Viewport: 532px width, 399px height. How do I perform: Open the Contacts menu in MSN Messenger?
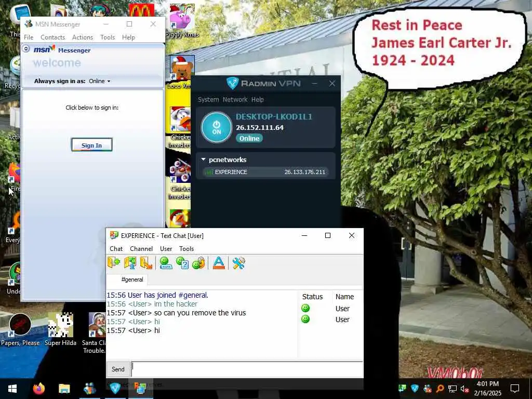52,37
